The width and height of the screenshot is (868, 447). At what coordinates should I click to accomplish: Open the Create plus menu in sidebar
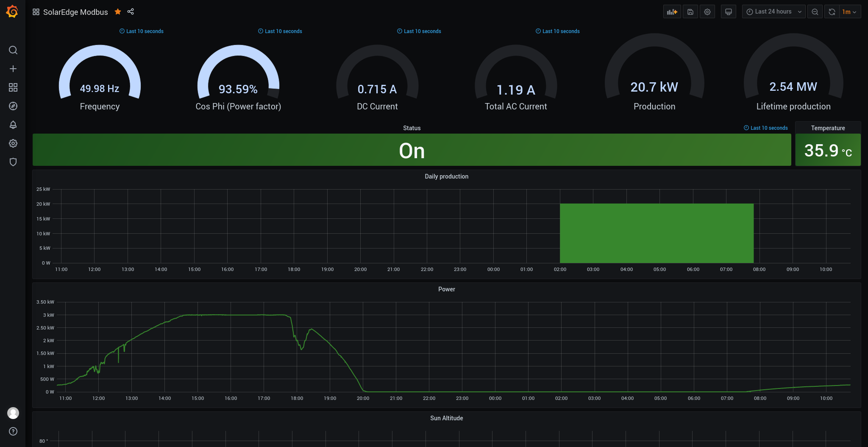[x=13, y=69]
